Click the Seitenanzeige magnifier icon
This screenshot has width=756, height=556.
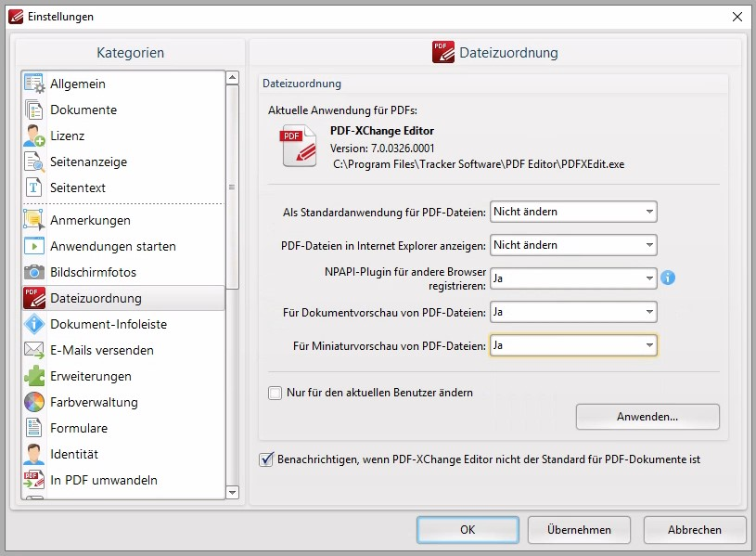[34, 162]
